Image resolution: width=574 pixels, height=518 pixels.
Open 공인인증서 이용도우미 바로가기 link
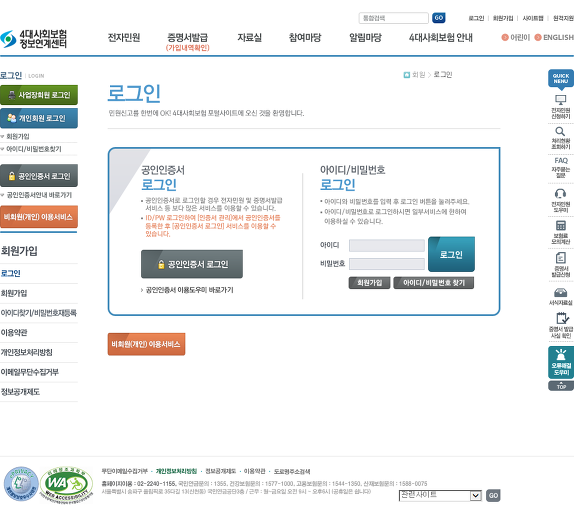click(189, 290)
